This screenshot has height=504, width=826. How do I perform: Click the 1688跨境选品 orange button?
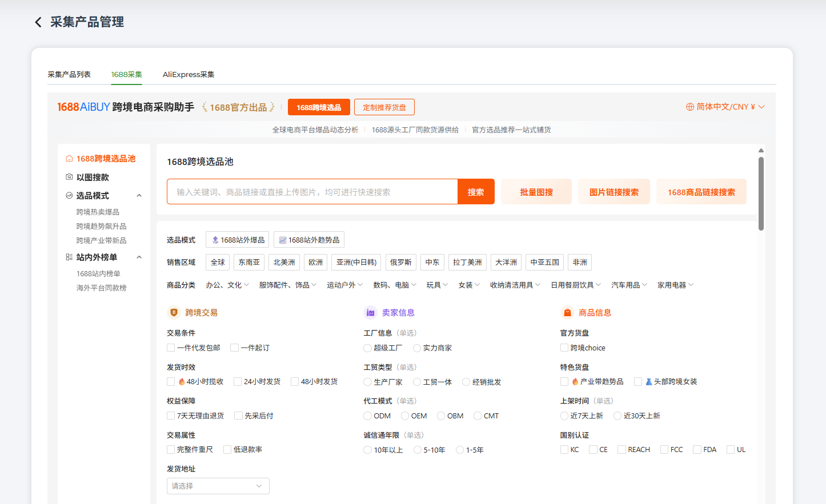point(319,107)
